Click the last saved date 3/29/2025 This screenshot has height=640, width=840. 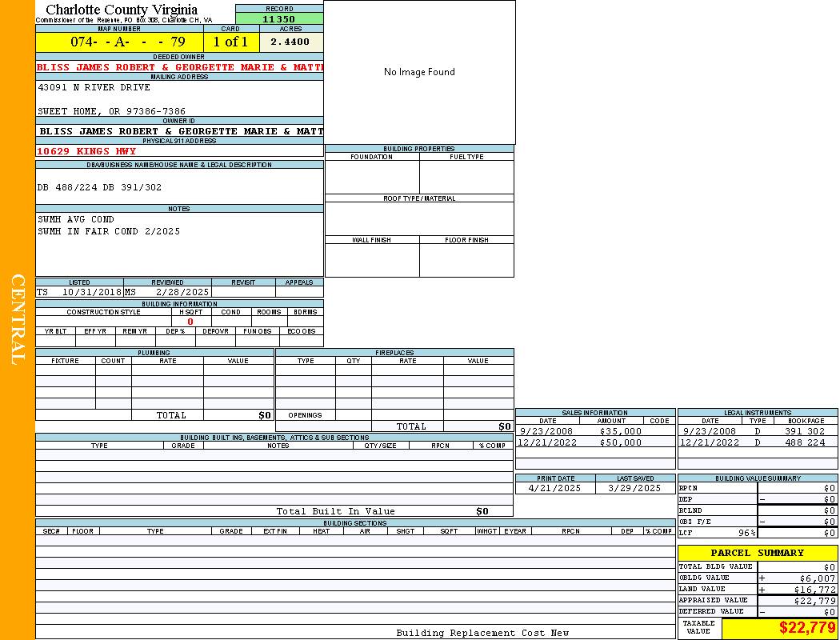(634, 488)
